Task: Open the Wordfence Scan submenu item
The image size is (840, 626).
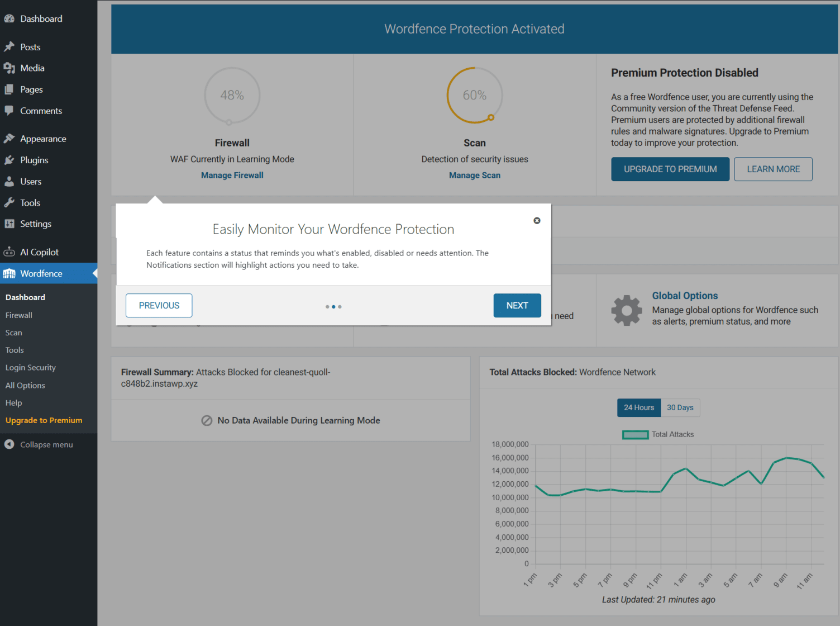Action: click(x=14, y=333)
